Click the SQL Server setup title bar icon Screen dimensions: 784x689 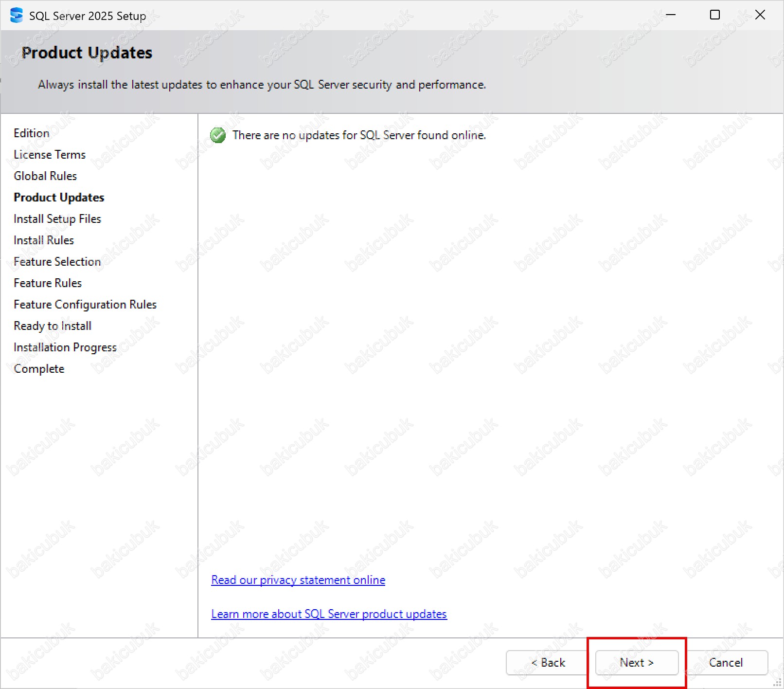click(16, 16)
